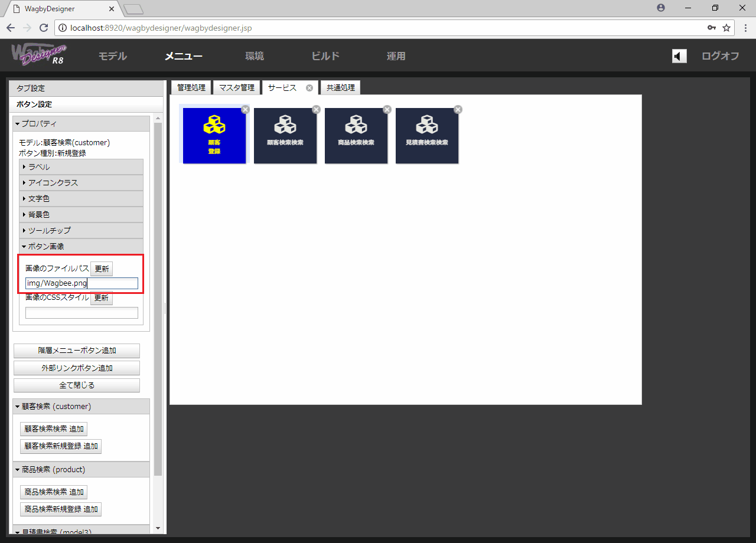Viewport: 756px width, 543px height.
Task: Collapse the 商品検索 (product) section
Action: pyautogui.click(x=81, y=470)
